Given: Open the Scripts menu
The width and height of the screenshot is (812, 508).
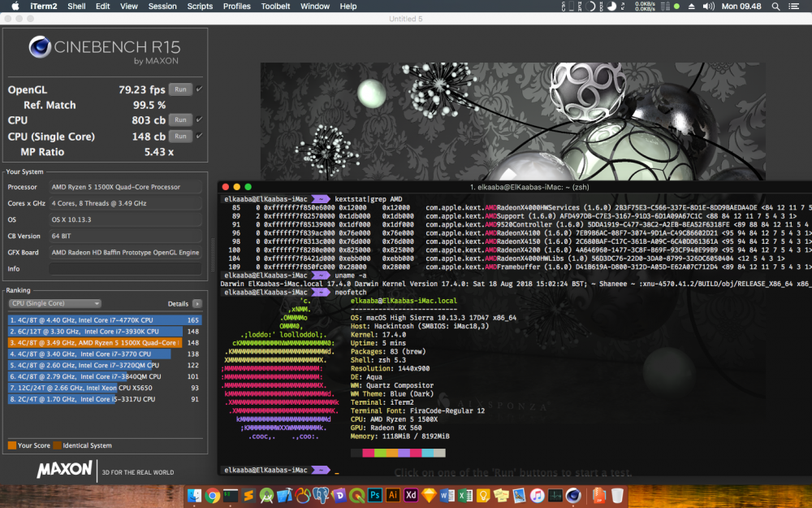Looking at the screenshot, I should tap(200, 7).
